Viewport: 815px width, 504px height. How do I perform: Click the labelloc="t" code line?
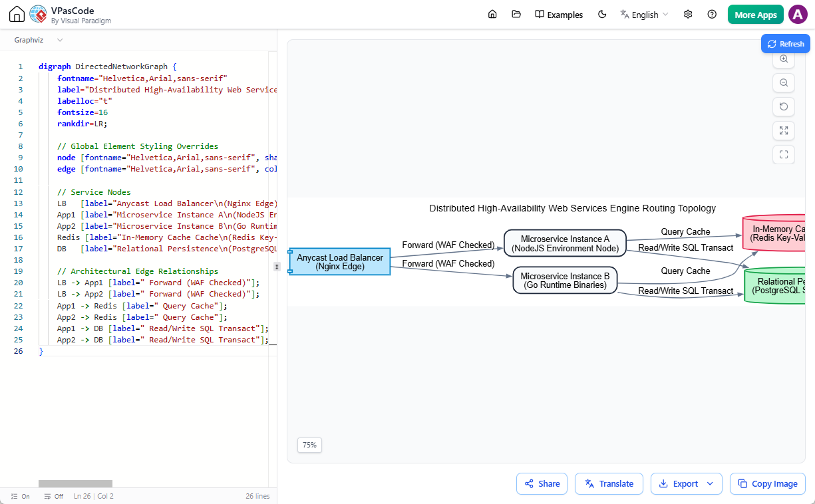point(84,101)
